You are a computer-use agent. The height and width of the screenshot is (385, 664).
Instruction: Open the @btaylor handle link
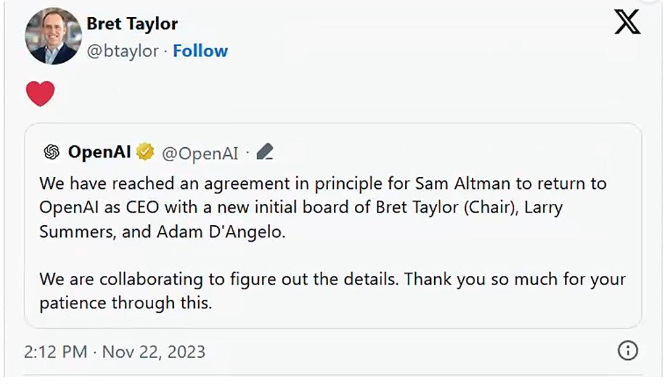tap(123, 51)
